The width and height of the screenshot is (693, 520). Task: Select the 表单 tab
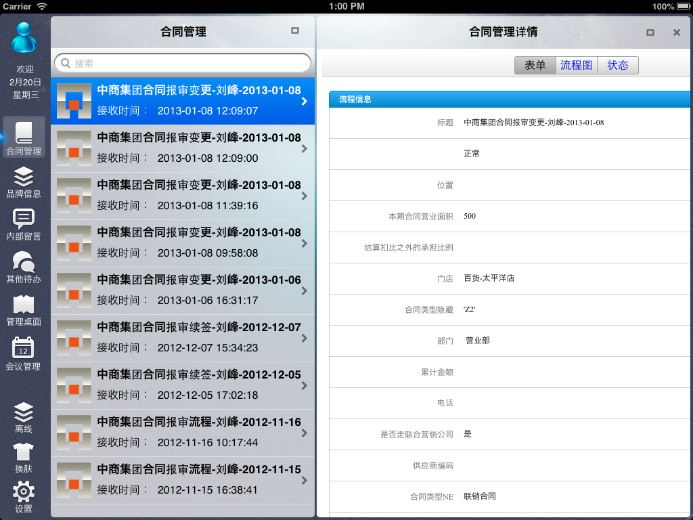click(535, 65)
